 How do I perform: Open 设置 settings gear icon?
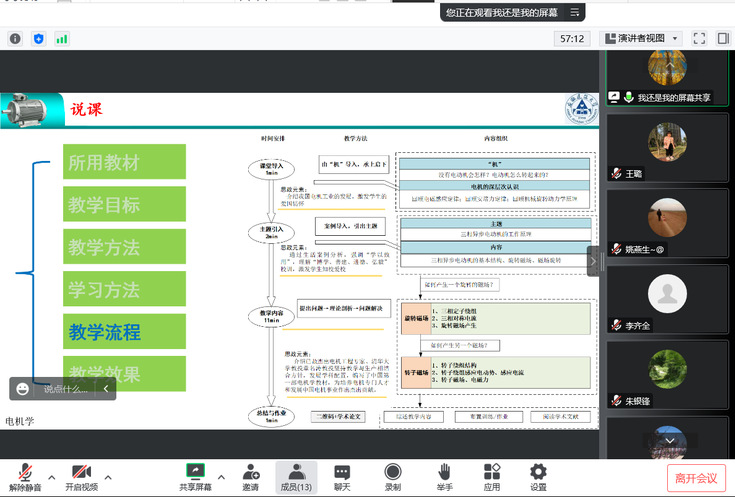[x=538, y=475]
